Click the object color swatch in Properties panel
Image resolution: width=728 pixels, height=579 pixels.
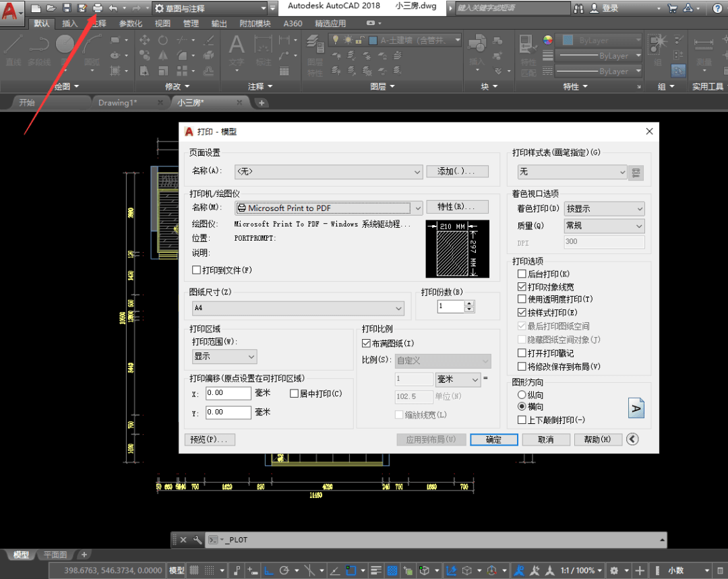[x=568, y=40]
